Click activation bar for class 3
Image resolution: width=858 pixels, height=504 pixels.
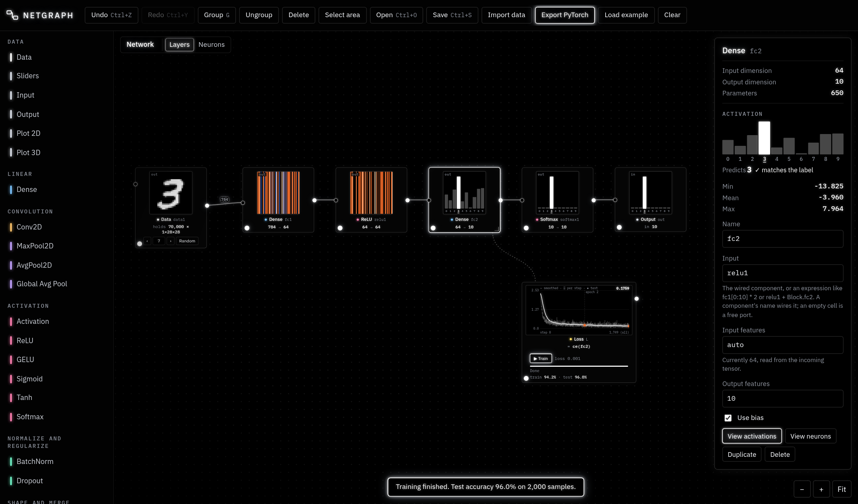[764, 138]
